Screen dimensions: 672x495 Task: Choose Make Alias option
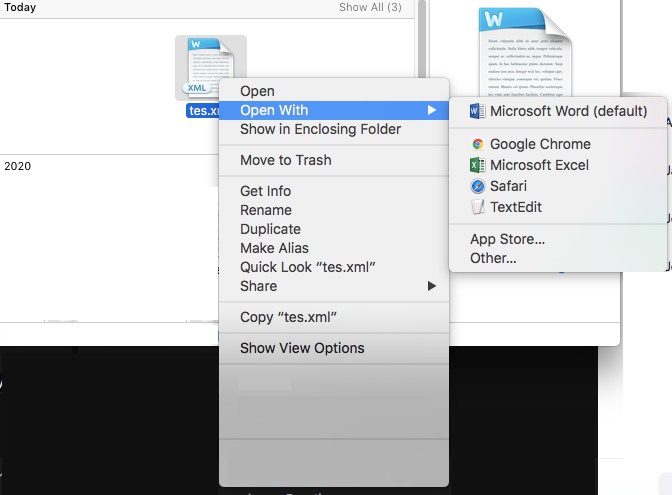coord(274,248)
